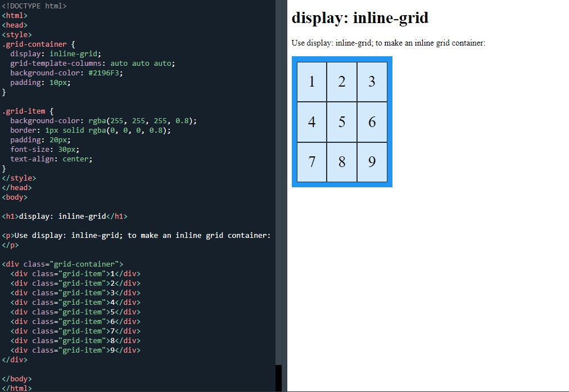Click grid item 2 in preview

point(342,82)
